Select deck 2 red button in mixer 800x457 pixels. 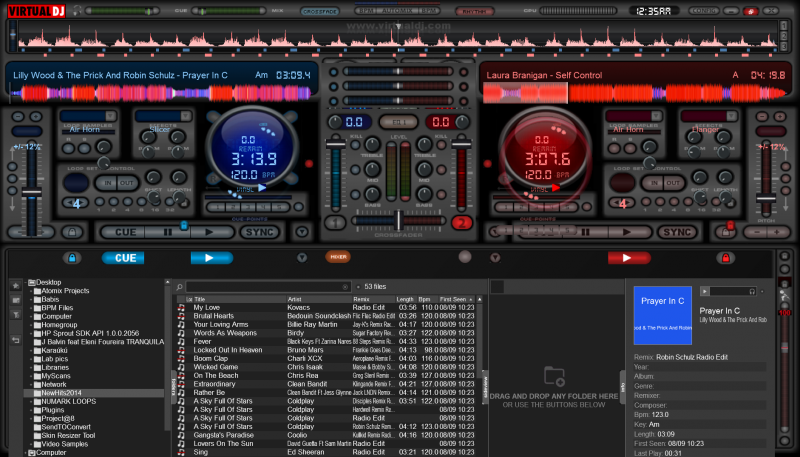pos(462,223)
